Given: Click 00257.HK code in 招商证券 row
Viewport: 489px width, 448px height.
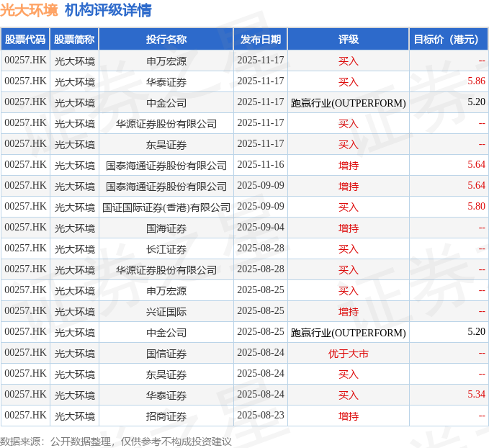Looking at the screenshot, I should (x=25, y=416).
